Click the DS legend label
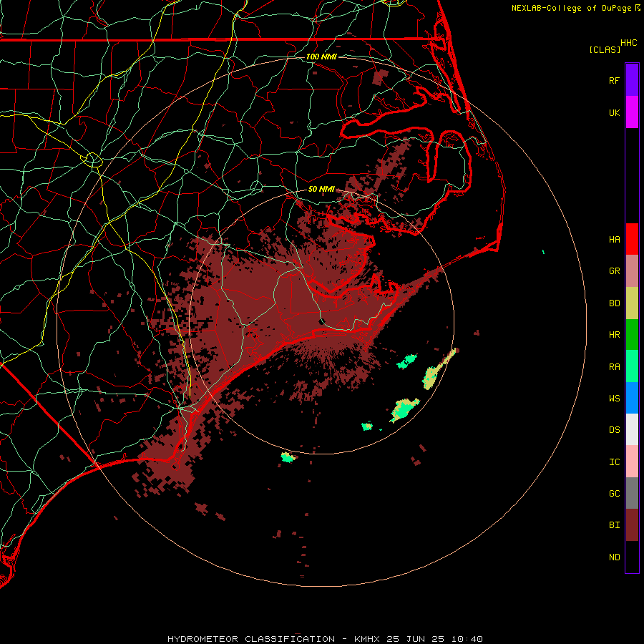Screen dimensions: 644x644 tap(614, 430)
